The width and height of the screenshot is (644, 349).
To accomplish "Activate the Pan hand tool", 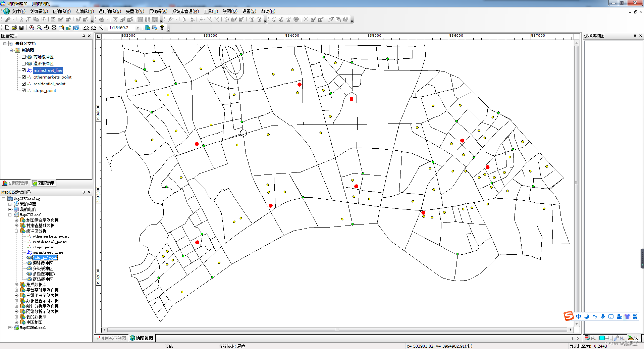I will point(47,28).
